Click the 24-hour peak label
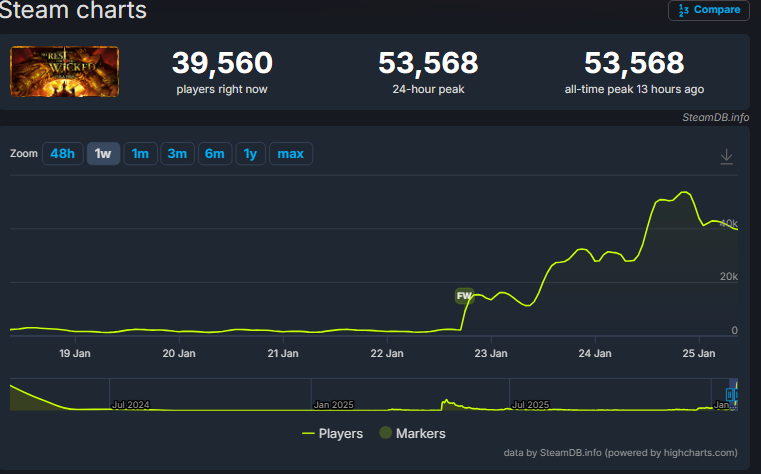 (x=428, y=89)
